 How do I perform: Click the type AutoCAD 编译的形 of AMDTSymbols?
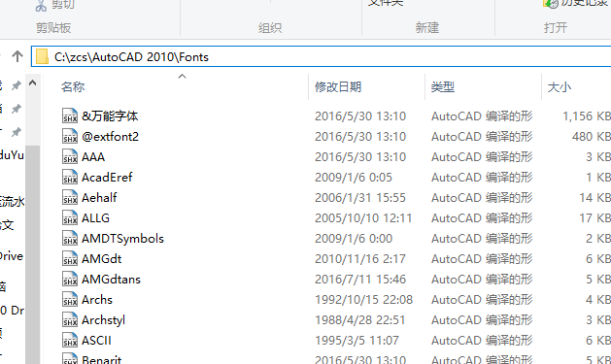[x=482, y=238]
